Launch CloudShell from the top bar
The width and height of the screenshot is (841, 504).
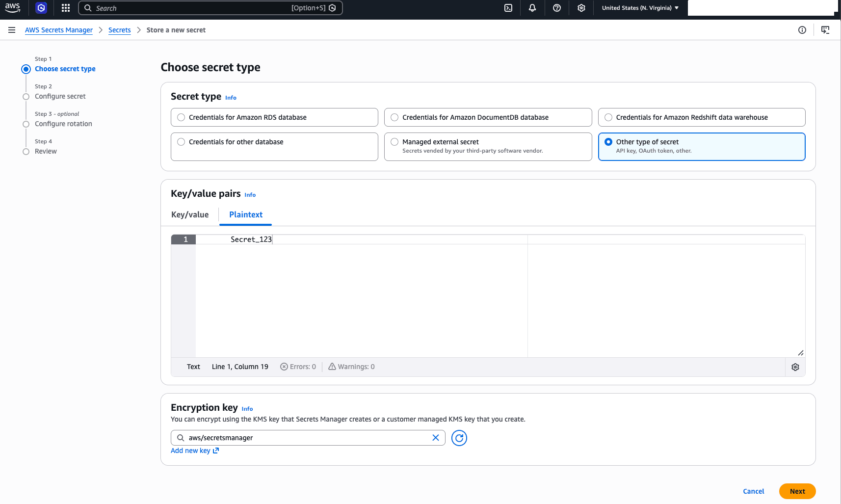[x=508, y=8]
